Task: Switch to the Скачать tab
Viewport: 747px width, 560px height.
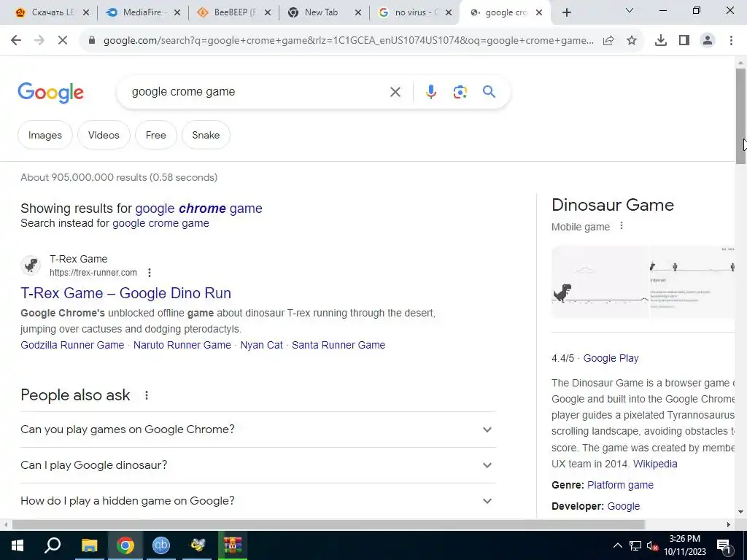Action: [x=45, y=12]
